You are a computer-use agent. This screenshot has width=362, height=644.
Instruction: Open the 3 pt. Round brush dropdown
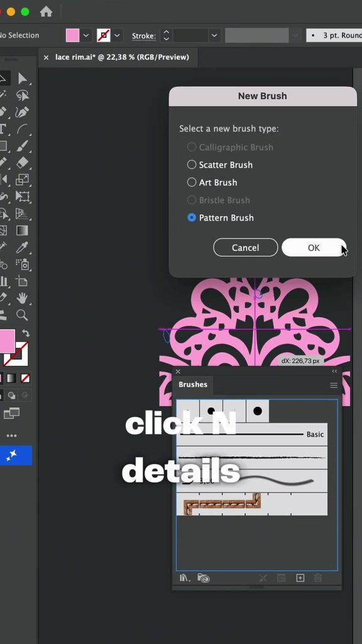tap(334, 35)
